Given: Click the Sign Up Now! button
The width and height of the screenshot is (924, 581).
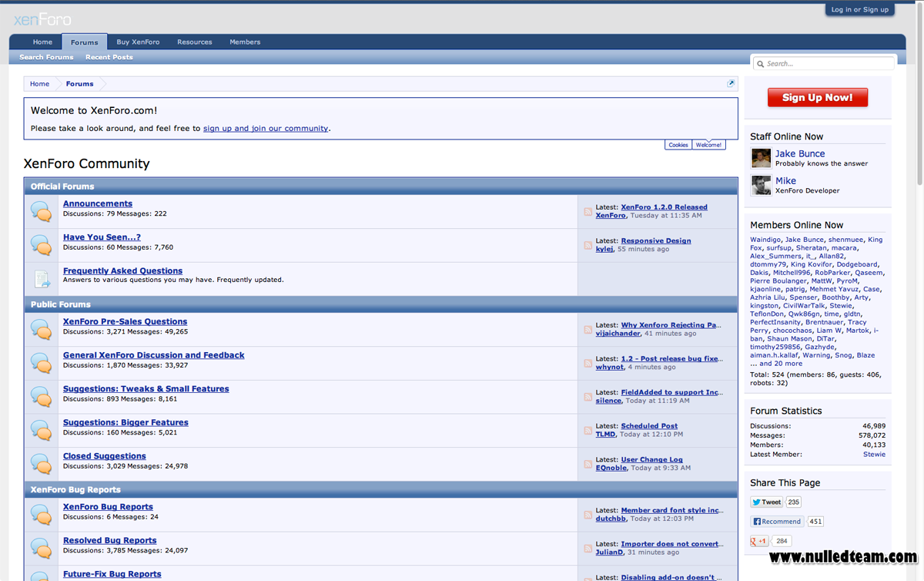Looking at the screenshot, I should click(x=818, y=97).
